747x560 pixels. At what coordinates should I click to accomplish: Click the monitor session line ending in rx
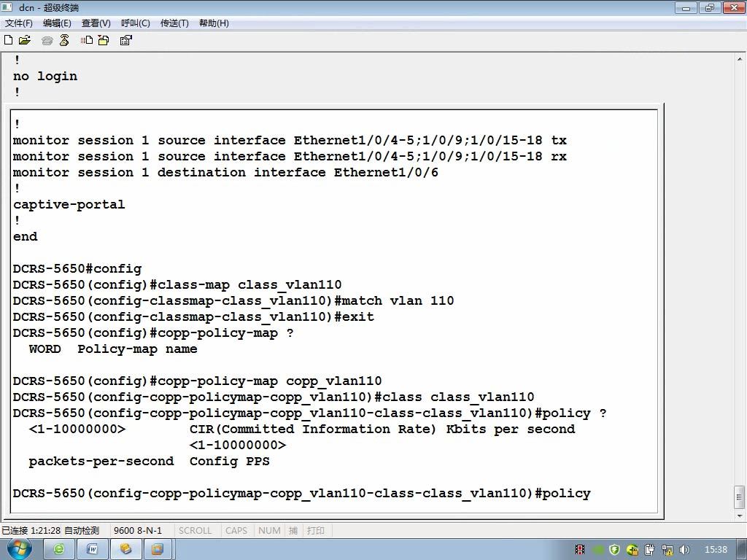pyautogui.click(x=290, y=156)
